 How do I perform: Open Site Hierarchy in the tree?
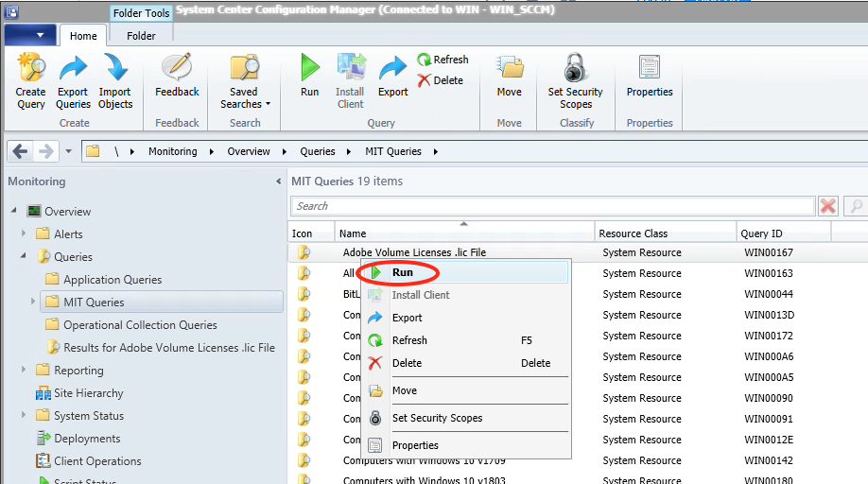click(79, 392)
